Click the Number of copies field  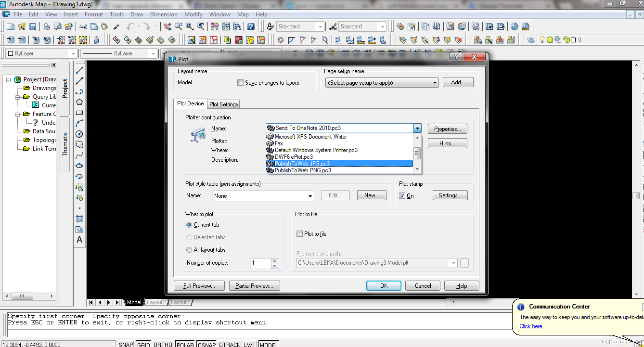coord(260,263)
